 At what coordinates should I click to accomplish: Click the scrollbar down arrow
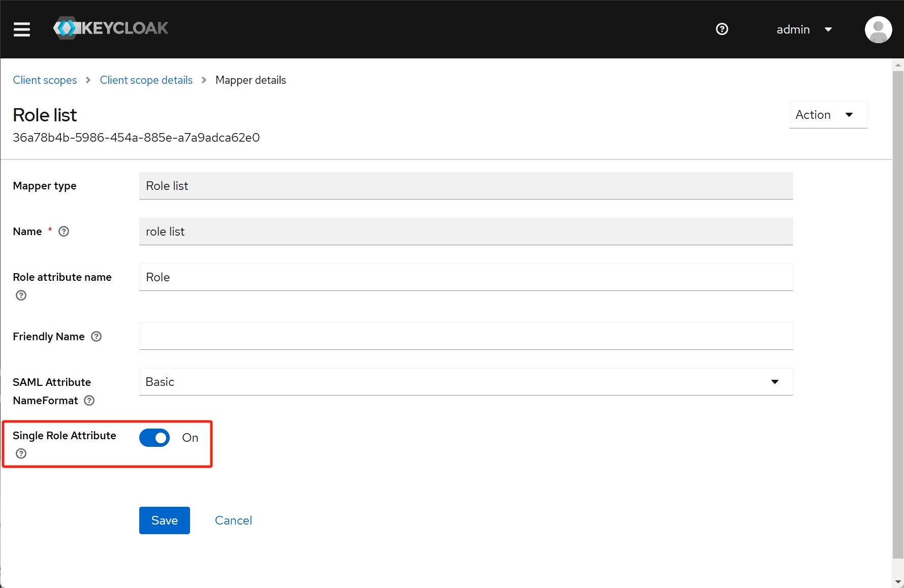click(x=898, y=582)
